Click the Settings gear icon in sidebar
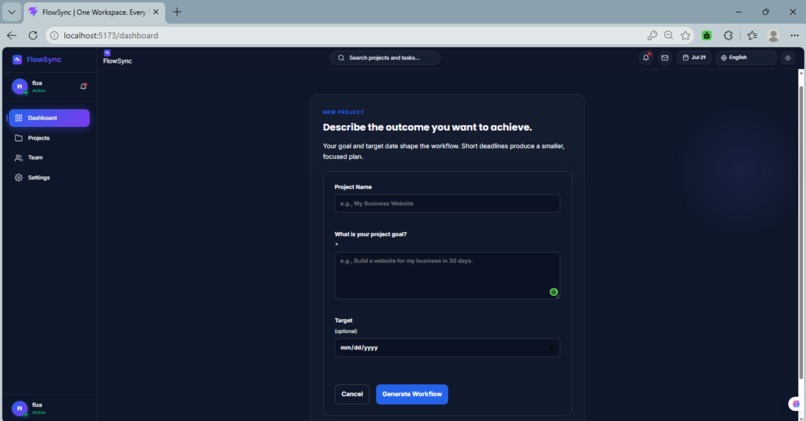Image resolution: width=806 pixels, height=421 pixels. [x=19, y=177]
